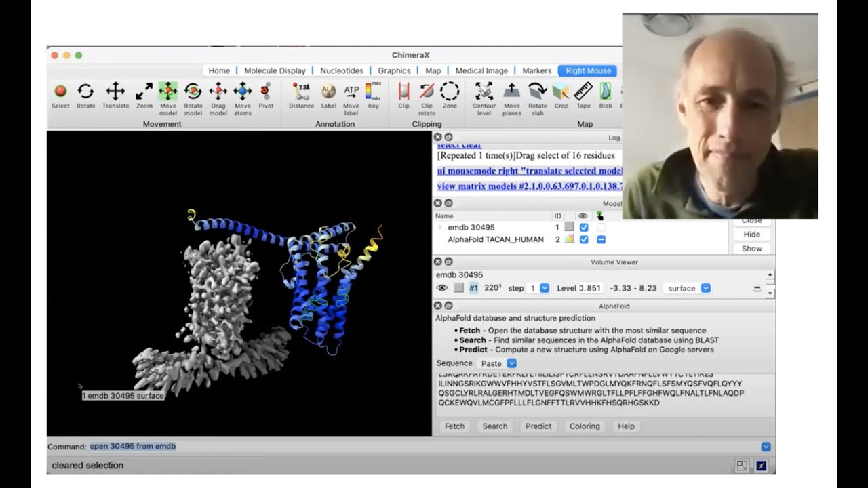
Task: Pick the Contour level tool
Action: (484, 99)
